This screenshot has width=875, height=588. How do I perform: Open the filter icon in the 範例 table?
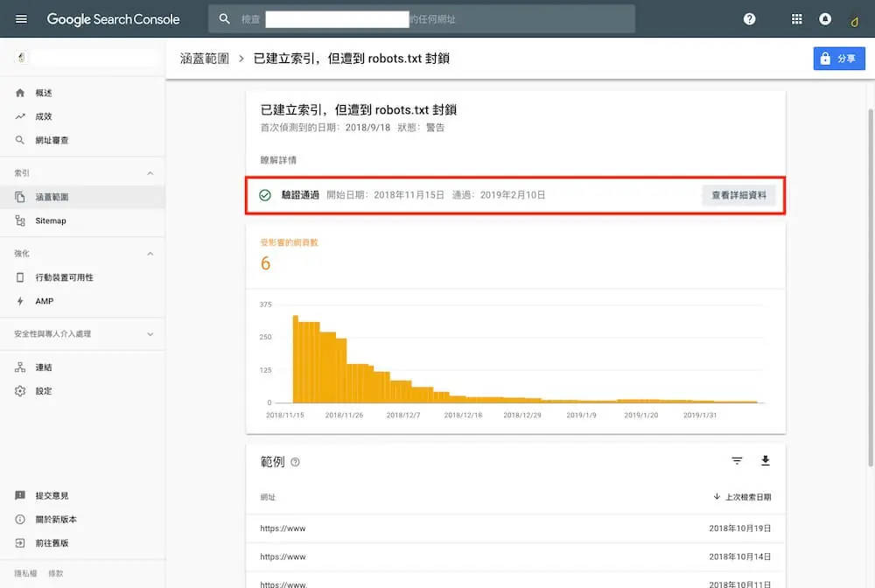(x=737, y=461)
